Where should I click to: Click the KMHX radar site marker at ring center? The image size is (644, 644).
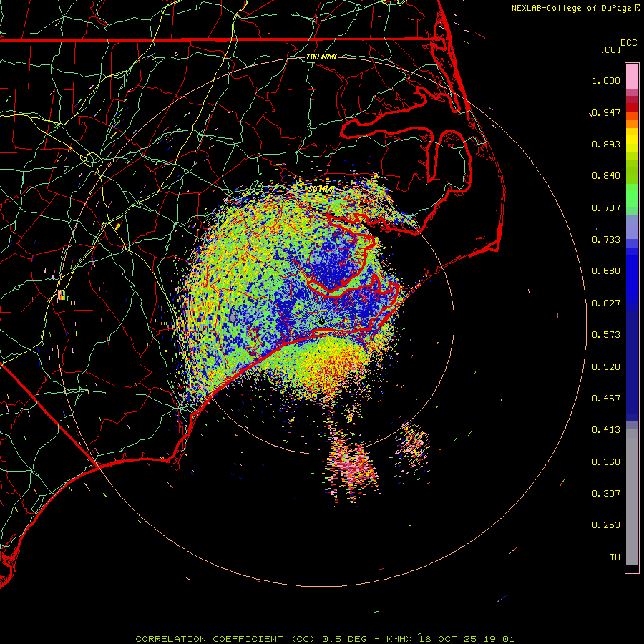click(321, 321)
